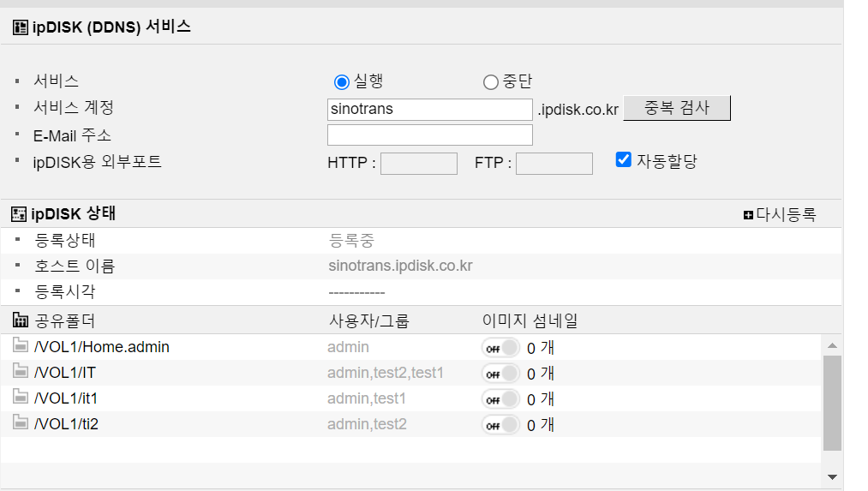Click the 공유폴더 column header

(x=65, y=320)
